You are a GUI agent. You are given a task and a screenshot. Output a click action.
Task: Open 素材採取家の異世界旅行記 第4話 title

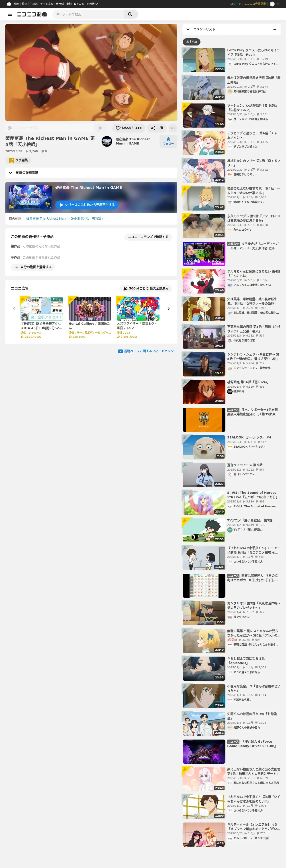click(x=254, y=80)
